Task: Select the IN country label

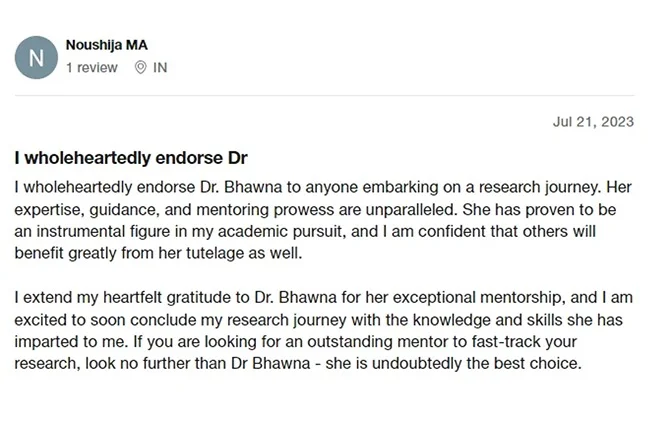Action: pyautogui.click(x=160, y=68)
